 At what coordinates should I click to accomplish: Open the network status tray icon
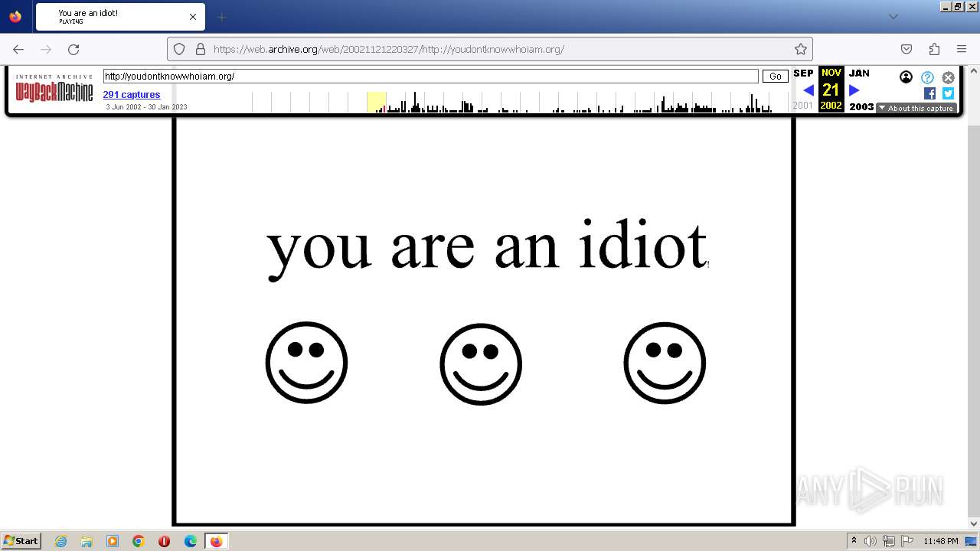(888, 541)
